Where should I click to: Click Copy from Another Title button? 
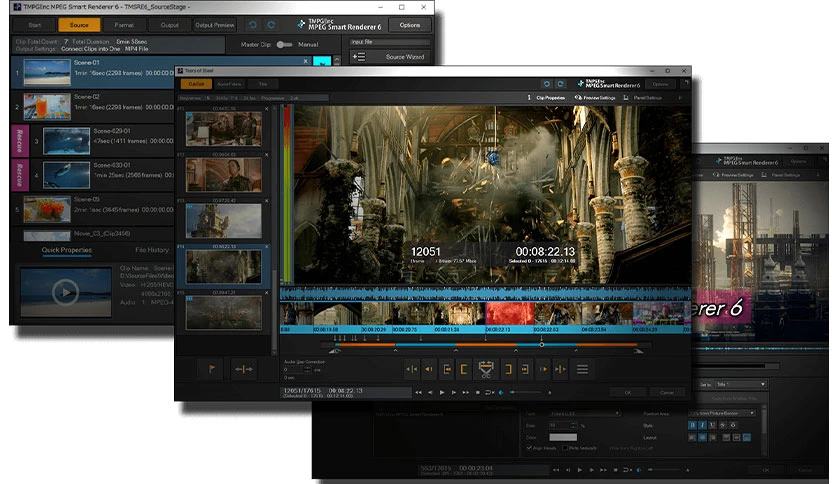(734, 398)
